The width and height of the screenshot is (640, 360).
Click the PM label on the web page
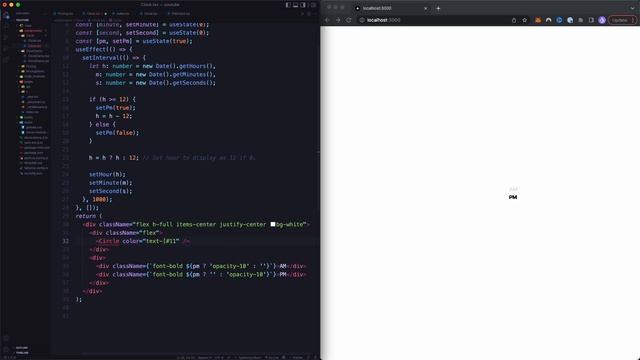pyautogui.click(x=513, y=197)
